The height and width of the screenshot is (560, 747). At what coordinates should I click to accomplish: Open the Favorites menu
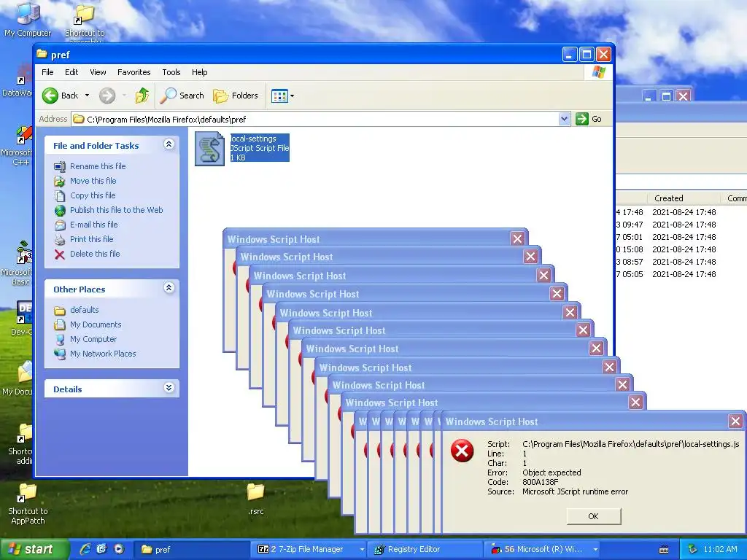pyautogui.click(x=134, y=72)
